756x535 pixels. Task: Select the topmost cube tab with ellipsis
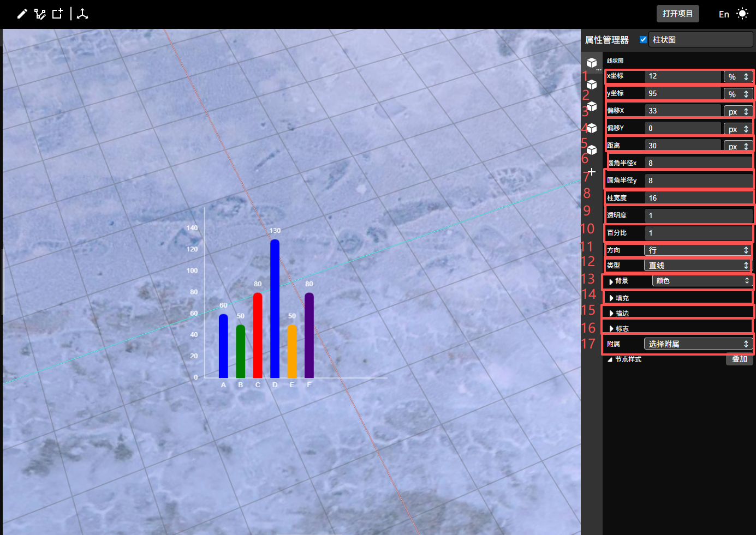click(x=592, y=63)
